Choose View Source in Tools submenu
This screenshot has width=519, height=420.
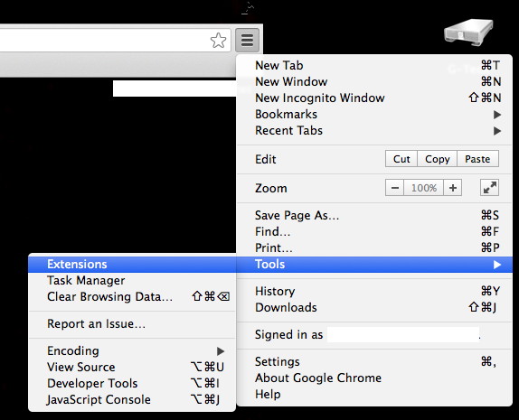tap(132, 367)
